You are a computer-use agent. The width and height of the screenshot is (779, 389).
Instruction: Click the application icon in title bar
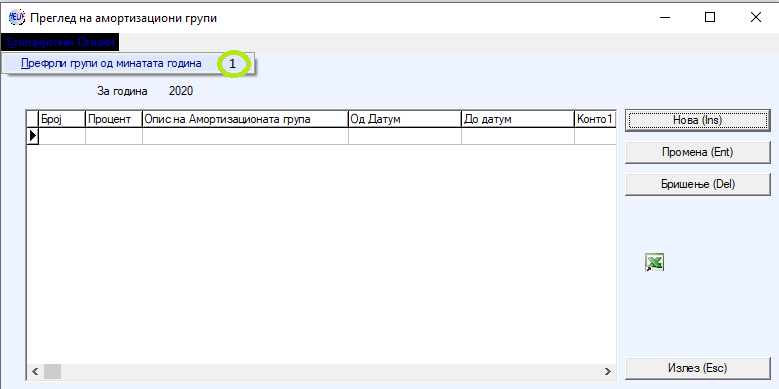tap(17, 18)
